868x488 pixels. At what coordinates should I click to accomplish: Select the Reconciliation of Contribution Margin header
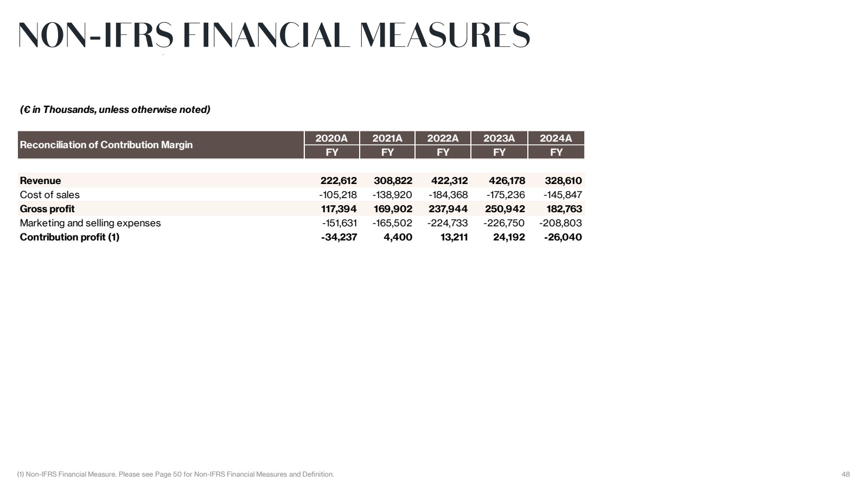tap(106, 145)
